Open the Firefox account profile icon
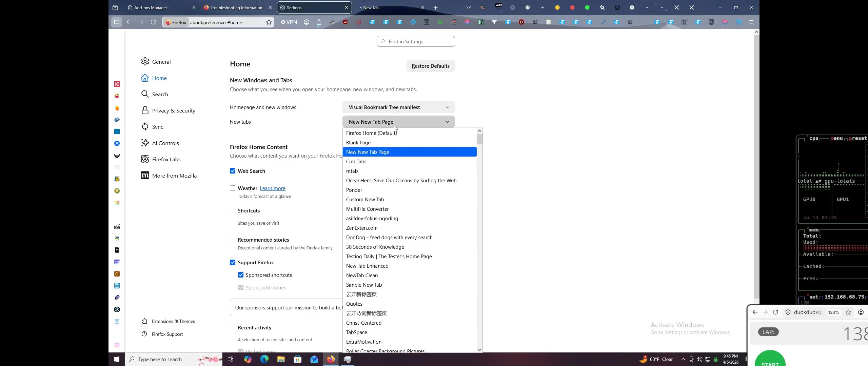 pos(307,22)
